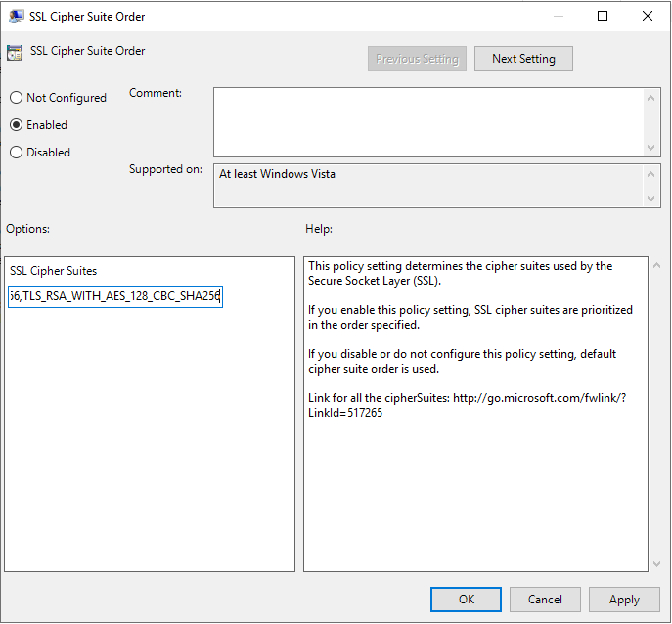Image resolution: width=672 pixels, height=624 pixels.
Task: Click the Help pane scroll-down arrow
Action: point(656,564)
